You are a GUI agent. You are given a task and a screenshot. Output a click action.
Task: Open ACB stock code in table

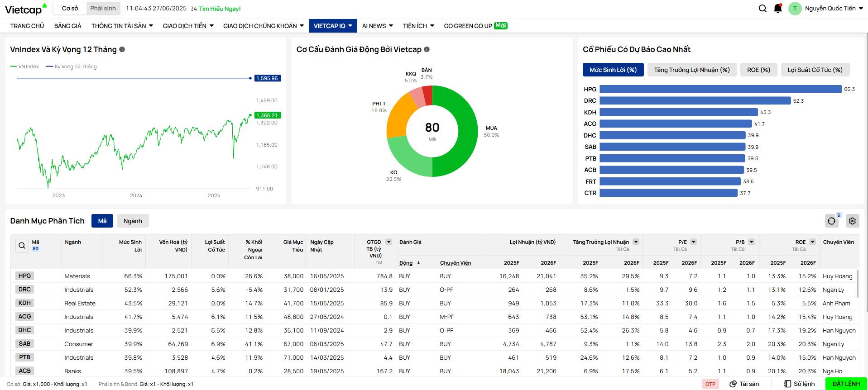point(24,371)
